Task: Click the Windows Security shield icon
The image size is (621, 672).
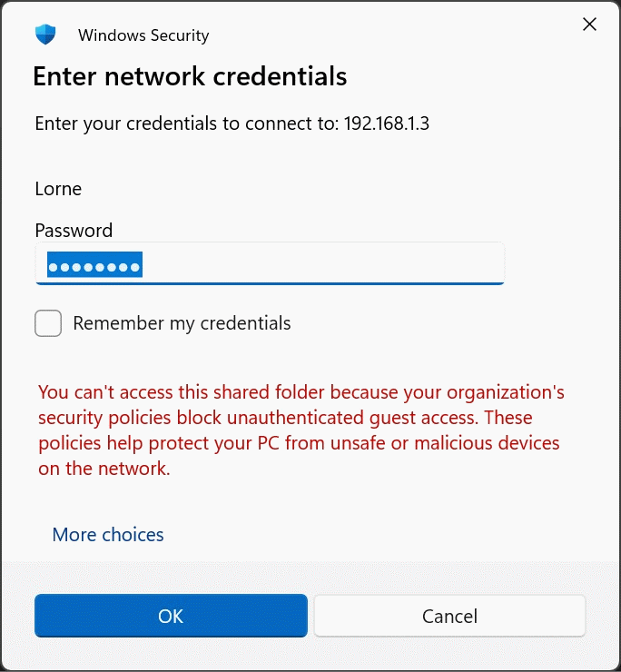Action: click(x=45, y=35)
